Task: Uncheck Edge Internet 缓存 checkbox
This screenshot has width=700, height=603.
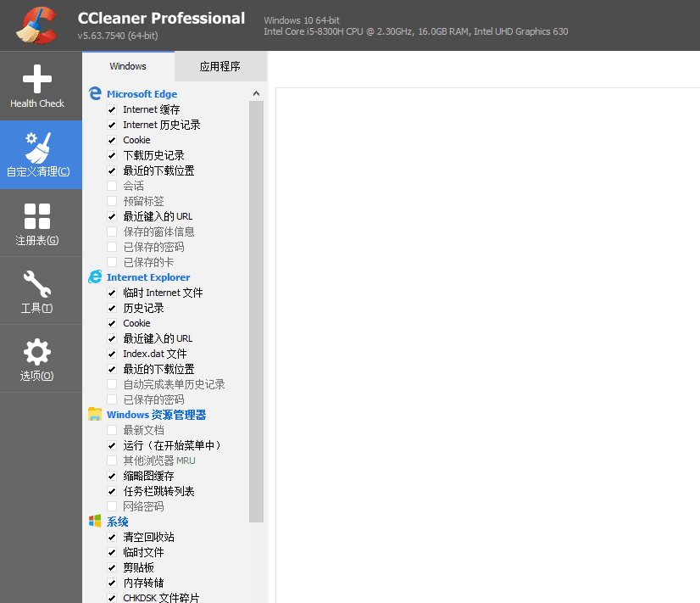Action: coord(112,109)
